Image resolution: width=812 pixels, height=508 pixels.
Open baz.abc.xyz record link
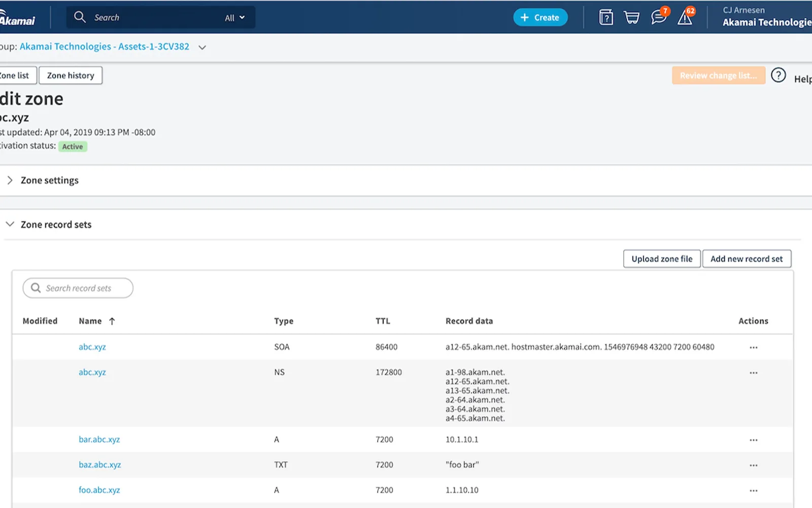(100, 465)
